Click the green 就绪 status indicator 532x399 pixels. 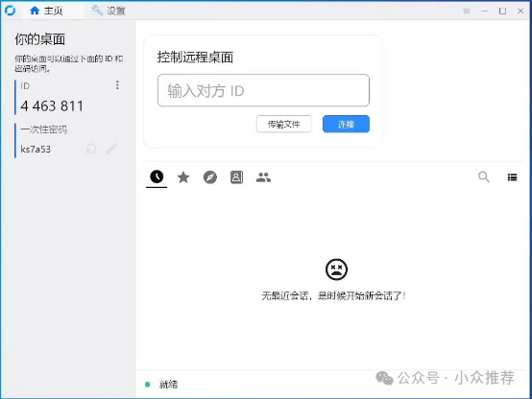148,384
